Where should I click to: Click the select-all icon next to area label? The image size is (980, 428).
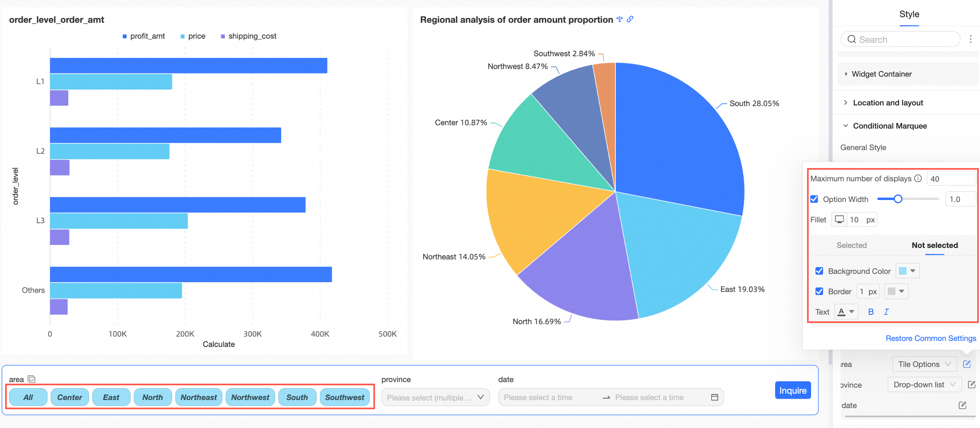point(32,379)
